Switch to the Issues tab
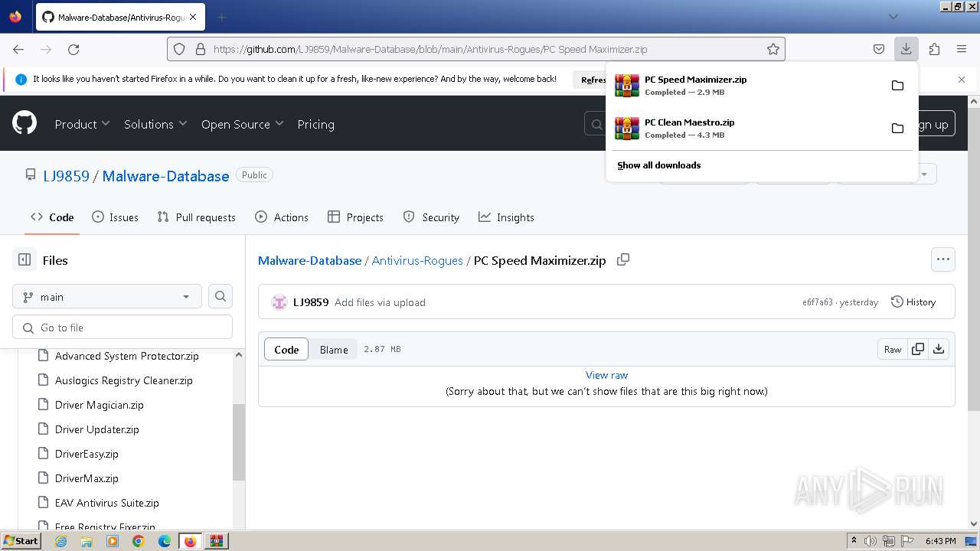This screenshot has height=551, width=980. pos(115,217)
